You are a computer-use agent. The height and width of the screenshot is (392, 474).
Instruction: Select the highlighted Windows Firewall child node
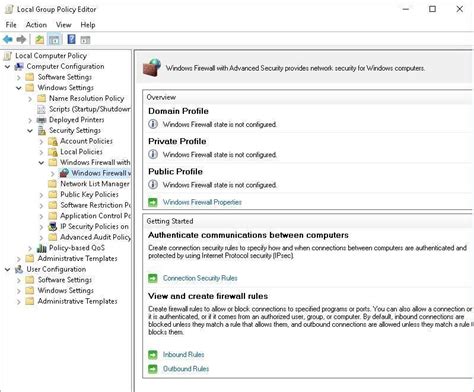click(101, 173)
